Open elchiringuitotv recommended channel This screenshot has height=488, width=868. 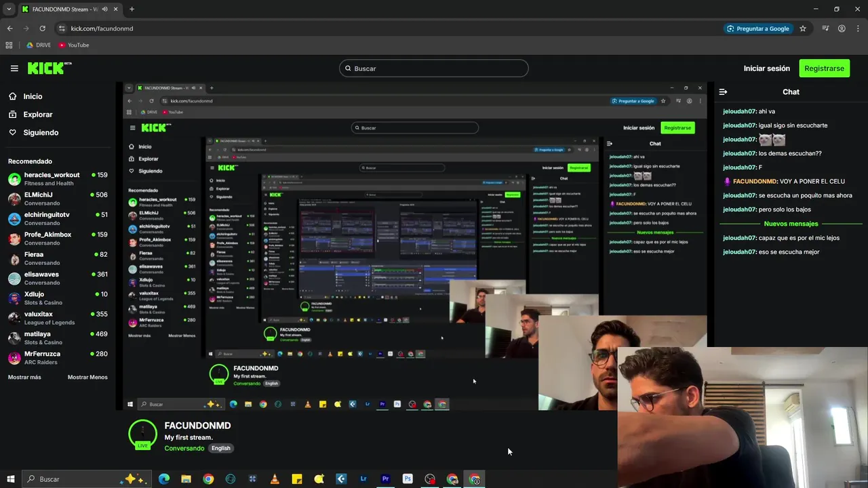pos(58,218)
